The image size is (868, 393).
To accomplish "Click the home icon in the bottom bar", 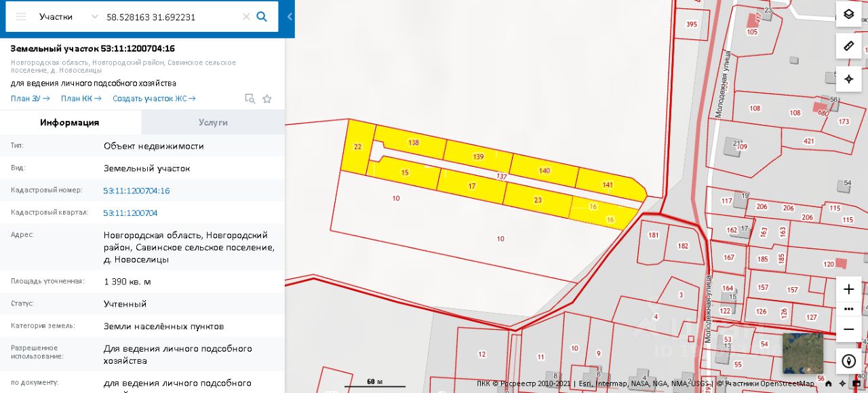I will coord(829,383).
